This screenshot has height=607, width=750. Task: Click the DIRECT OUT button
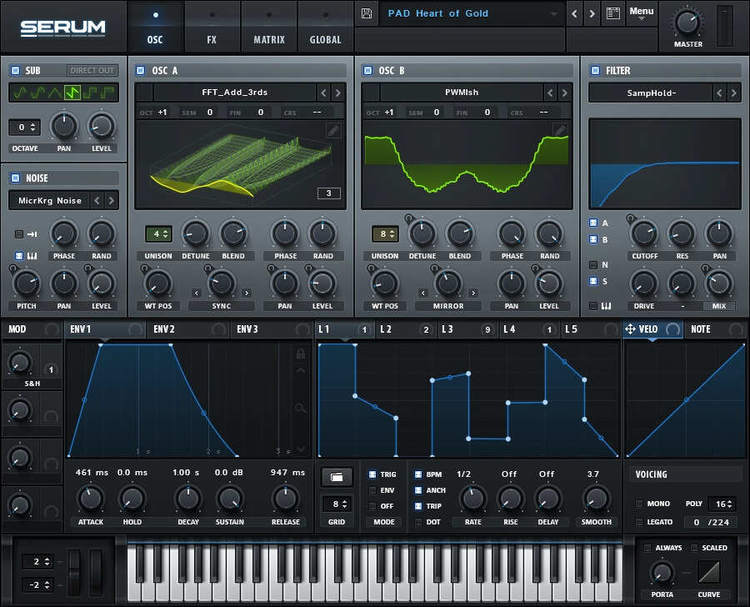tap(92, 70)
